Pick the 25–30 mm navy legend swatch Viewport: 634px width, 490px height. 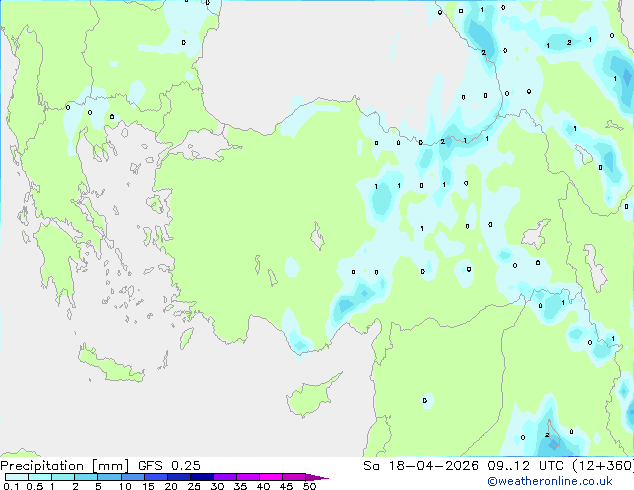pos(201,477)
